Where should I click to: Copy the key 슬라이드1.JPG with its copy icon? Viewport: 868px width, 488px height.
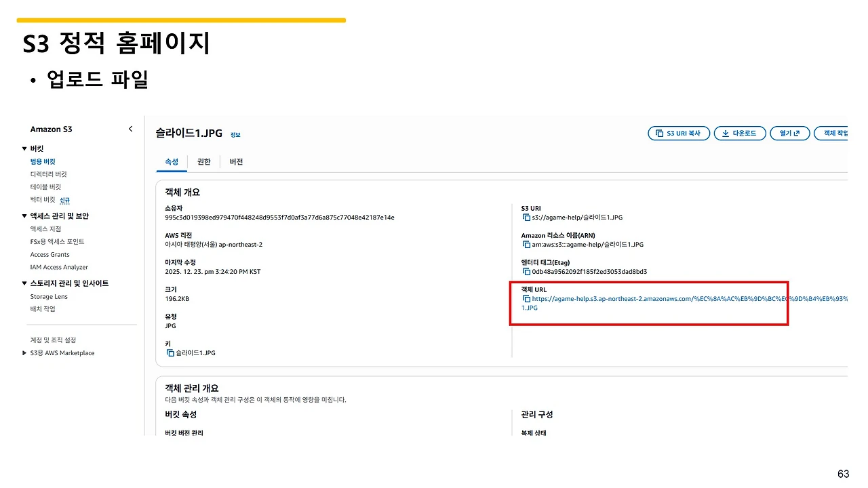[x=170, y=353]
